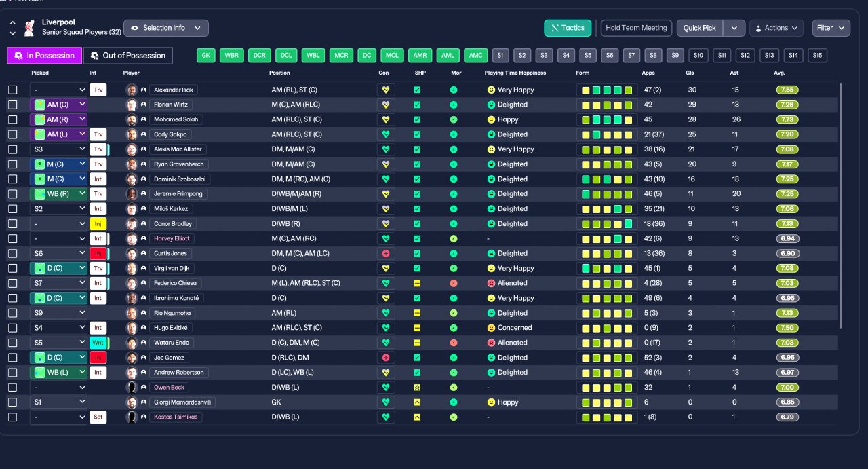868x469 pixels.
Task: Open Mohamed Salah's player name link
Action: [176, 119]
